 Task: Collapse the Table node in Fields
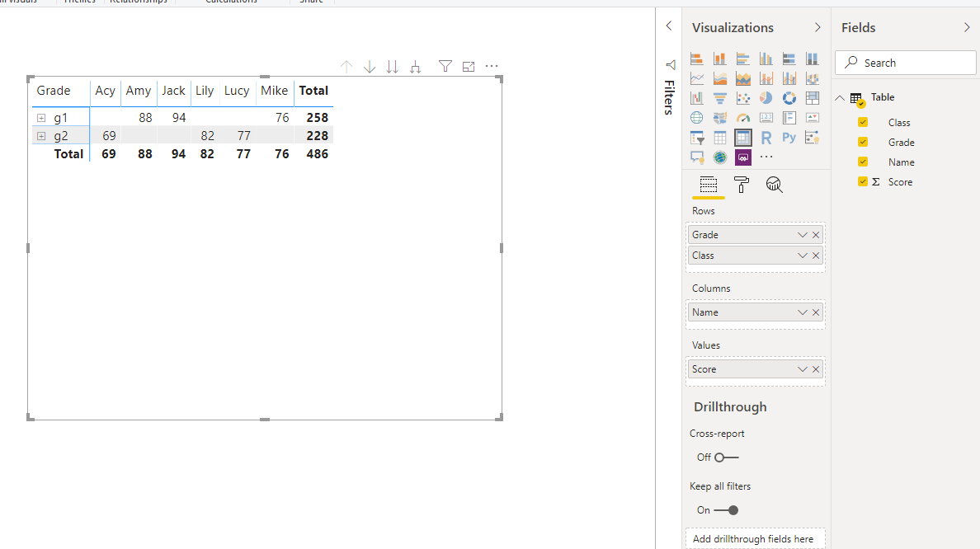click(840, 97)
